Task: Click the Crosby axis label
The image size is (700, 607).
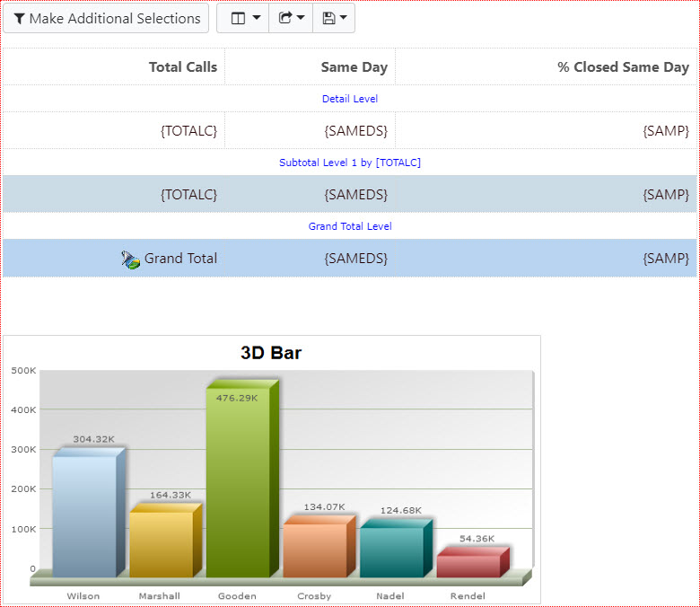Action: 314,596
